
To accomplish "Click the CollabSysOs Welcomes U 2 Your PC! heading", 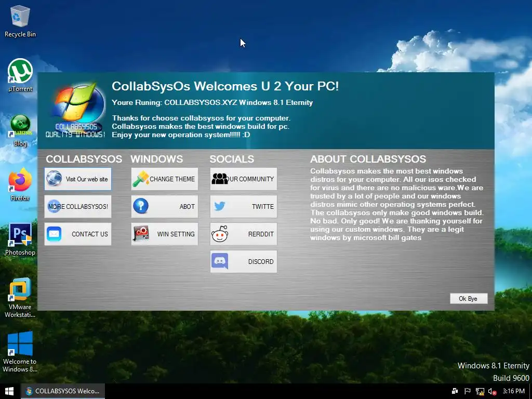I will point(225,86).
